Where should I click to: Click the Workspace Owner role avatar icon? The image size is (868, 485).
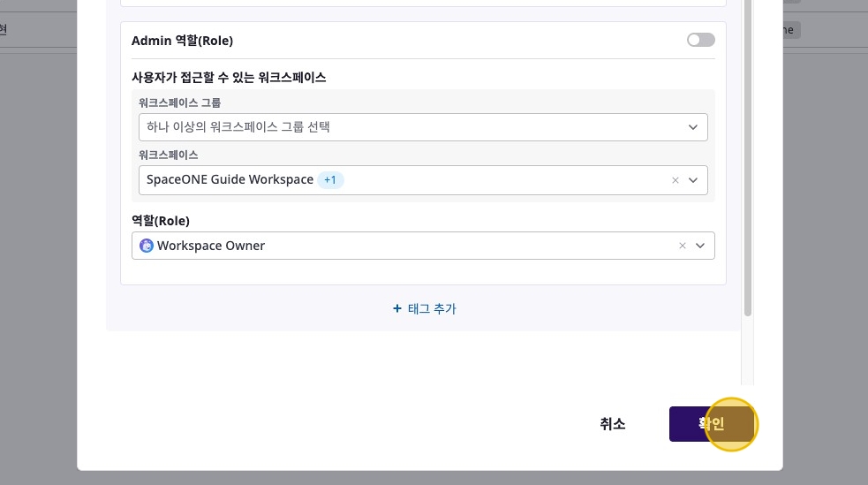click(147, 246)
